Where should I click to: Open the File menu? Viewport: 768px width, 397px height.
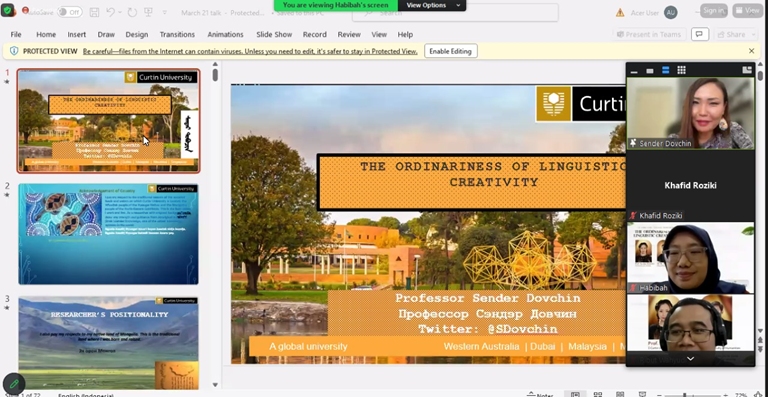(x=16, y=34)
